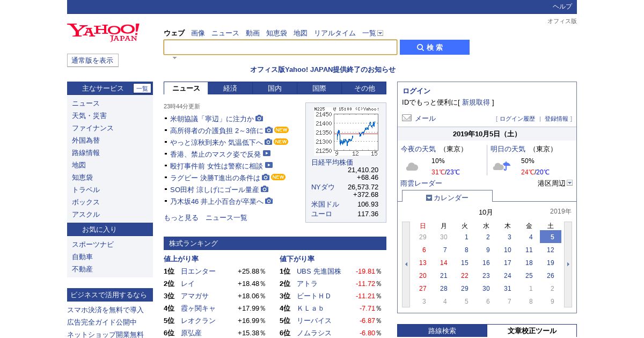The height and width of the screenshot is (338, 644).
Task: Select 画像 search category
Action: [198, 33]
